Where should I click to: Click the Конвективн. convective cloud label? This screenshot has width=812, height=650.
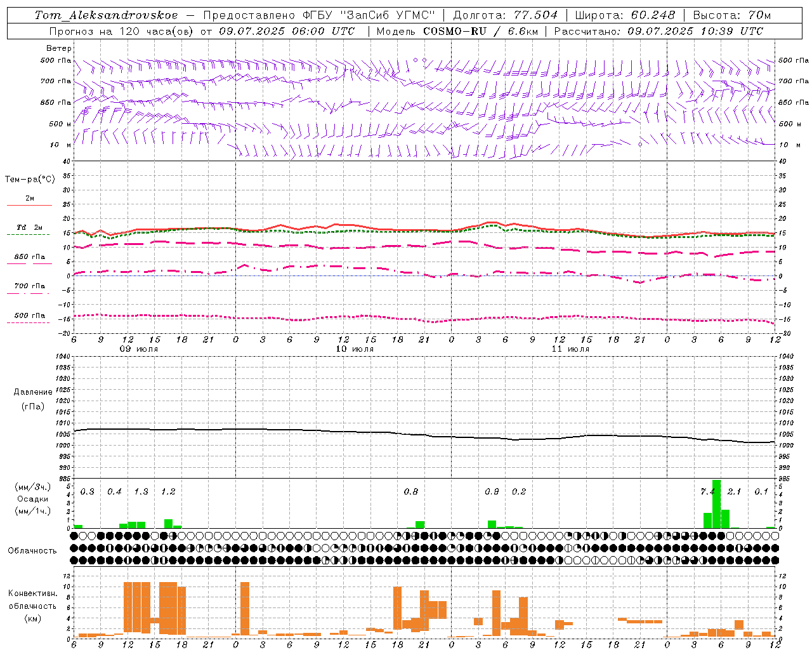(x=32, y=594)
